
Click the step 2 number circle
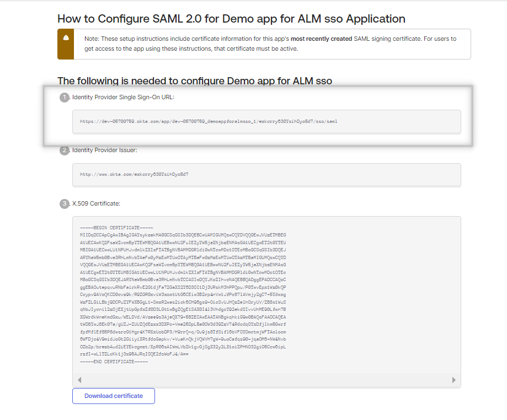click(65, 150)
